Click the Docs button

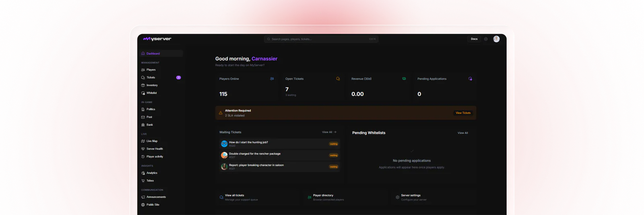pos(474,39)
